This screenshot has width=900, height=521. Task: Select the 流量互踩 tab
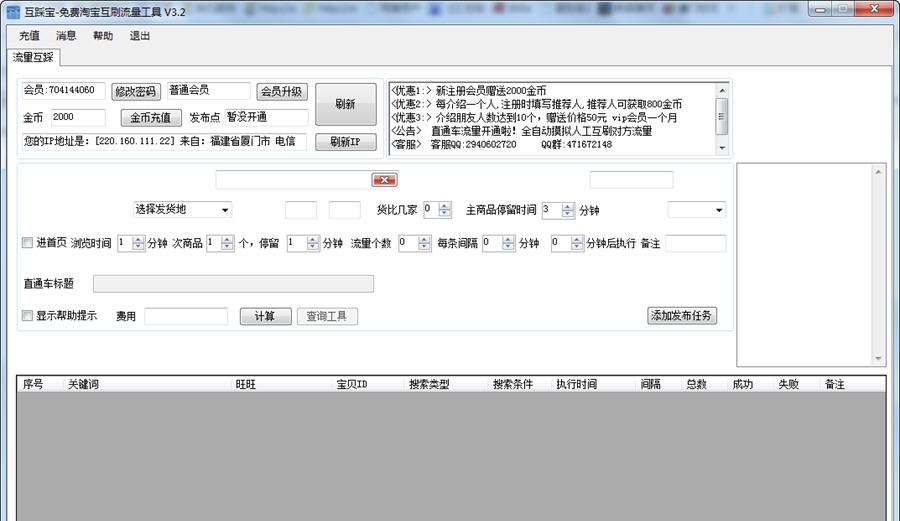33,57
